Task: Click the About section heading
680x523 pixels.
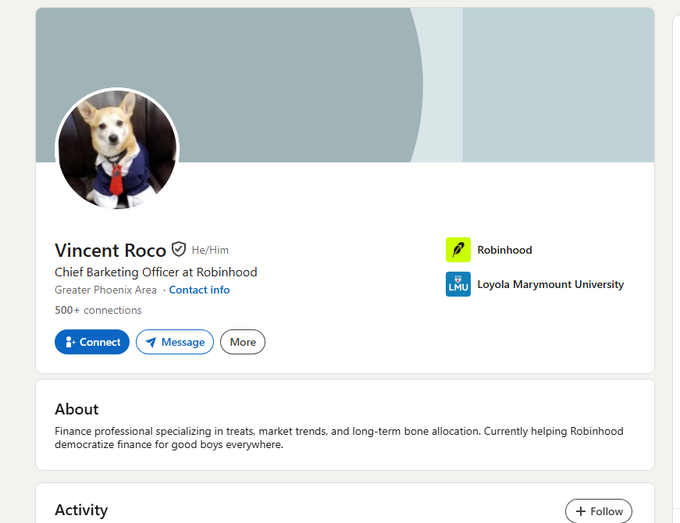Action: (76, 409)
